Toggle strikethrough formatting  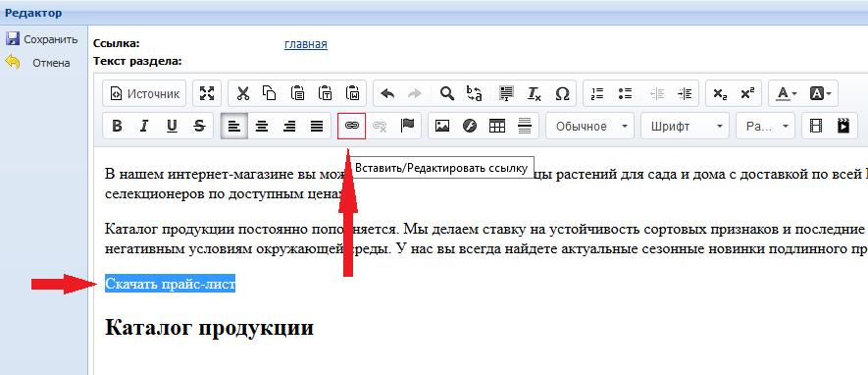pos(200,127)
